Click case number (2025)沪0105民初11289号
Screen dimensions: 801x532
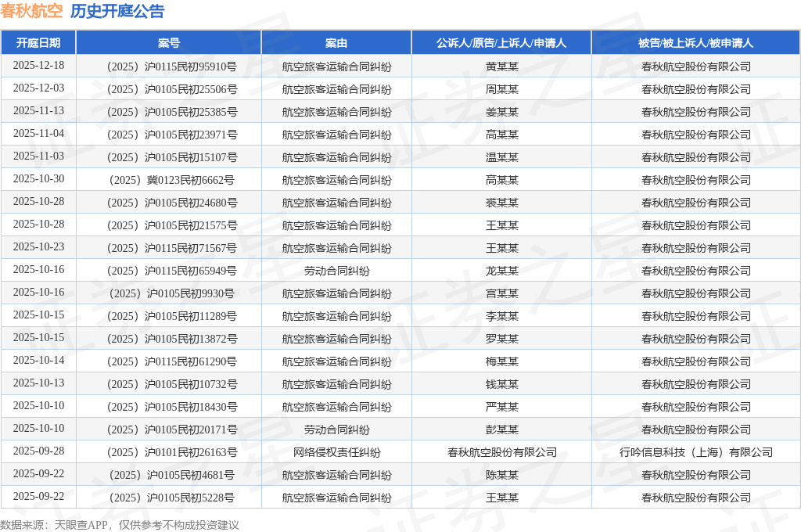click(171, 316)
